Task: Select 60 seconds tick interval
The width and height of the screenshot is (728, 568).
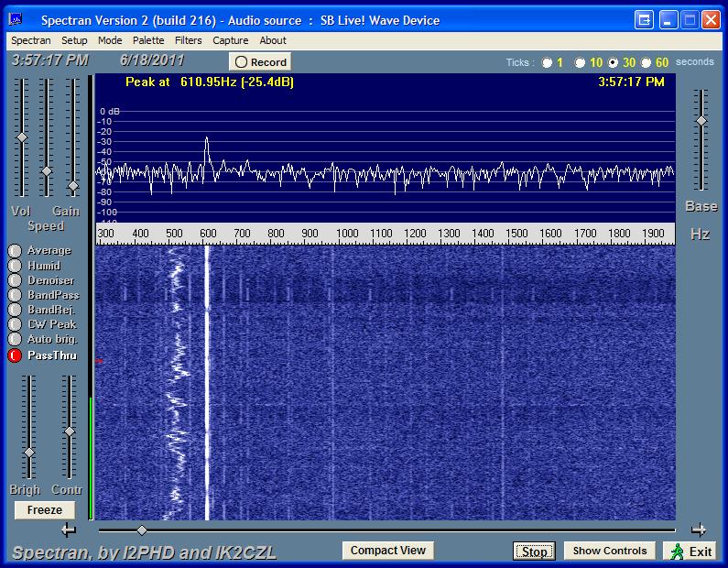Action: click(647, 62)
